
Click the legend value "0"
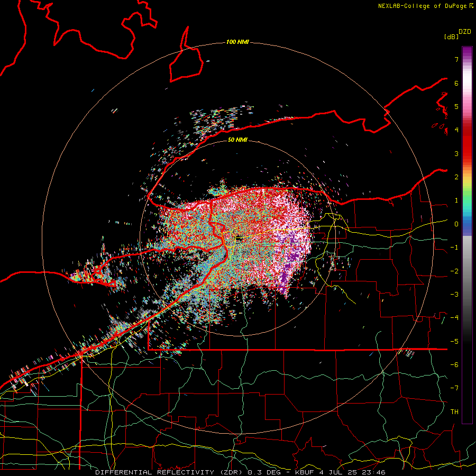pos(456,224)
